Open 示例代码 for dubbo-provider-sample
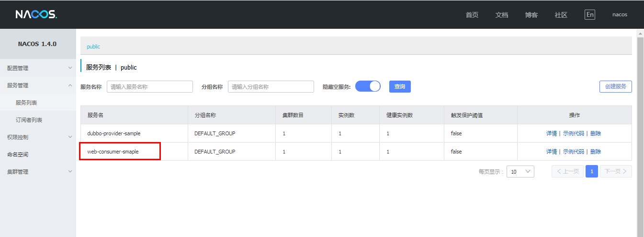Viewport: 644px width, 237px height. tap(574, 133)
